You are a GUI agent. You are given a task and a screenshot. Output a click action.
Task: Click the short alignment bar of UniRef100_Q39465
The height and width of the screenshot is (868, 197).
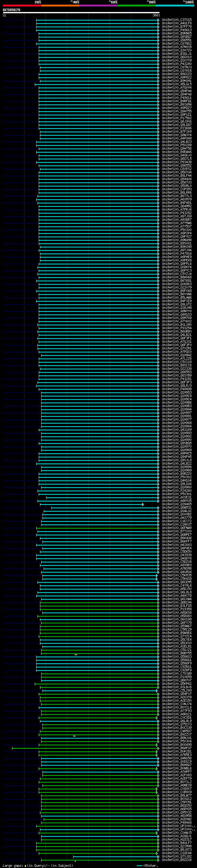92,504
